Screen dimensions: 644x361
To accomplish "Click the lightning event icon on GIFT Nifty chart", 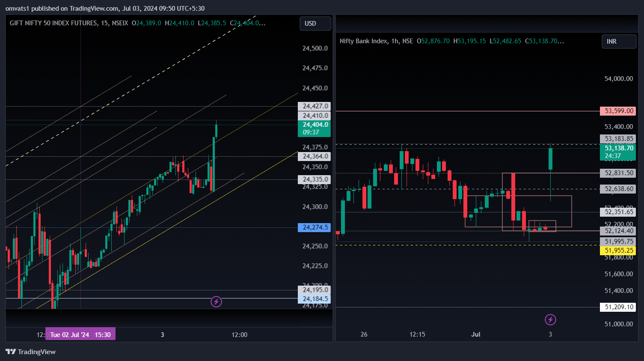I will click(216, 302).
